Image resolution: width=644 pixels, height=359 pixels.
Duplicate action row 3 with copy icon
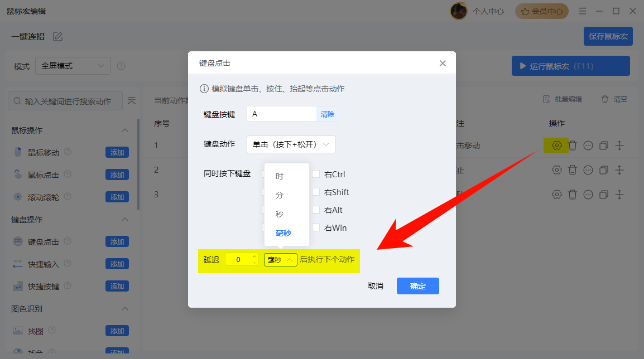[x=603, y=194]
